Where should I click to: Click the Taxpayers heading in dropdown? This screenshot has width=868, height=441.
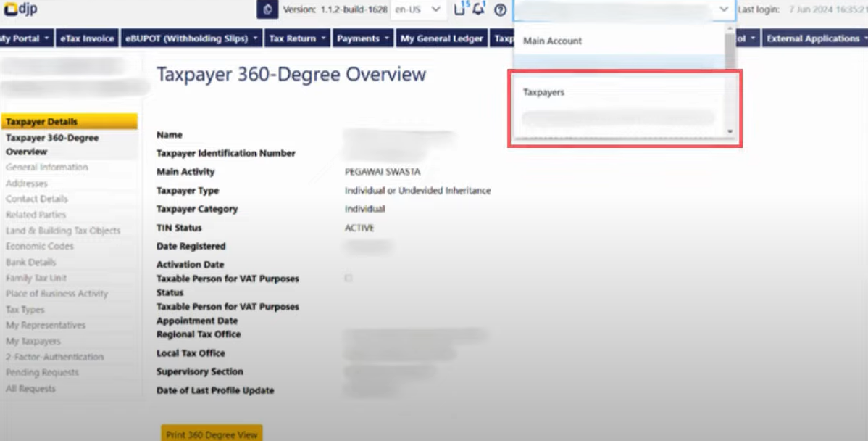(543, 93)
